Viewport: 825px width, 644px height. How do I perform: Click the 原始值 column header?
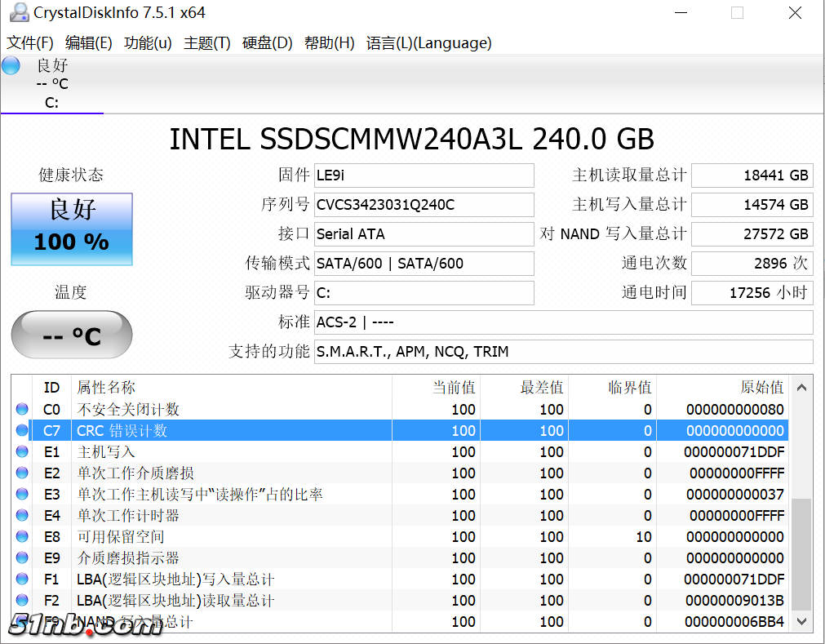pos(722,388)
